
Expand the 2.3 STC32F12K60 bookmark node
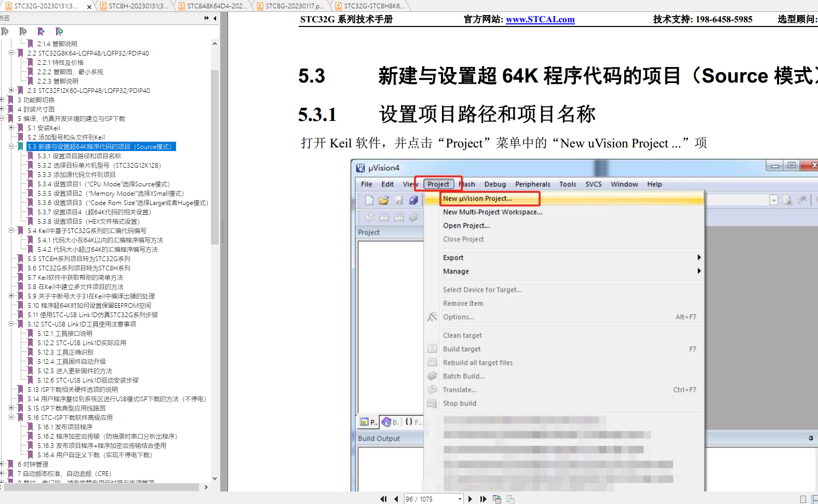click(x=11, y=90)
